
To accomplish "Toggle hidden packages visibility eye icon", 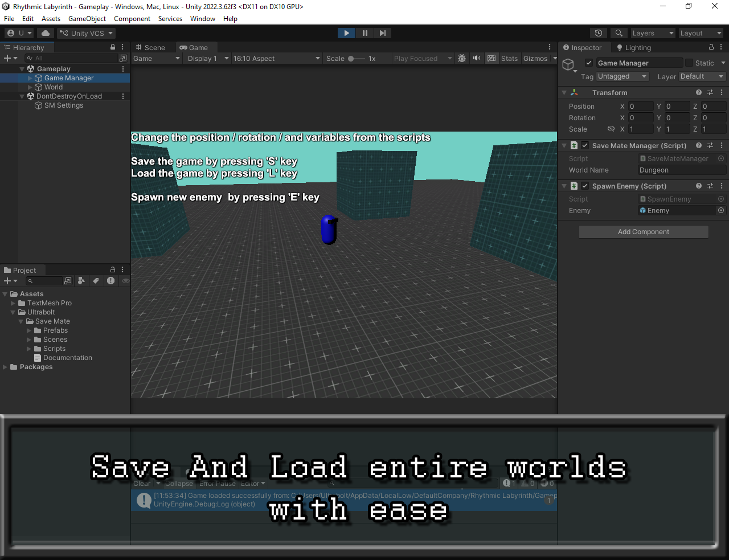I will click(125, 281).
